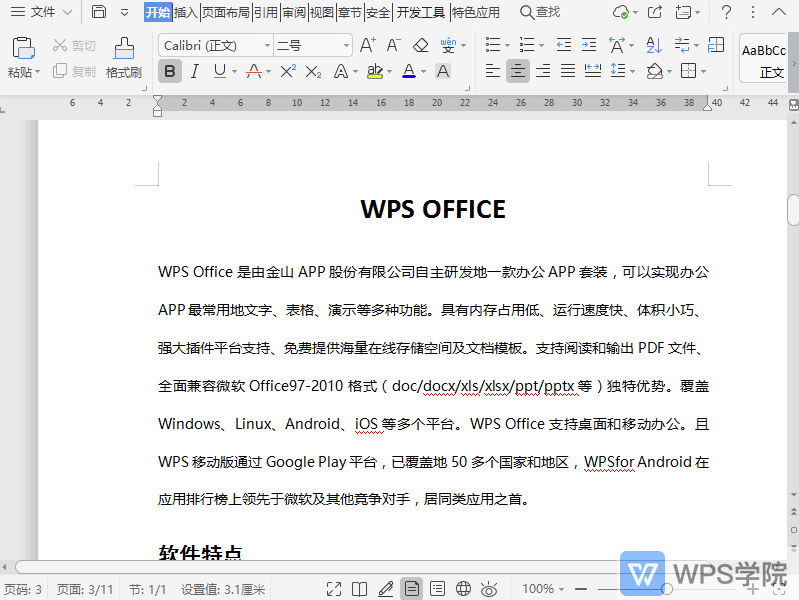Open the font size 二号 dropdown
Viewport: 799px width, 600px height.
(x=347, y=46)
